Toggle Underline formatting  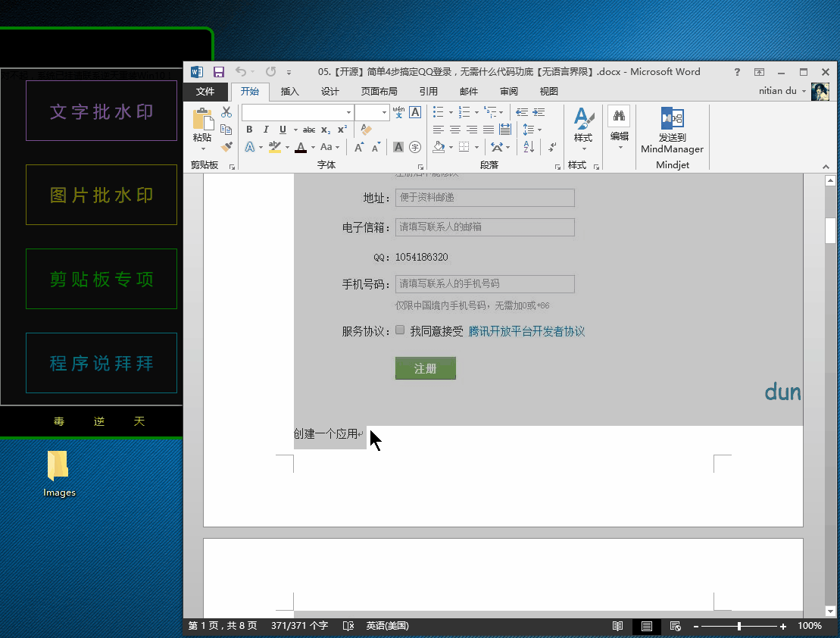(283, 130)
